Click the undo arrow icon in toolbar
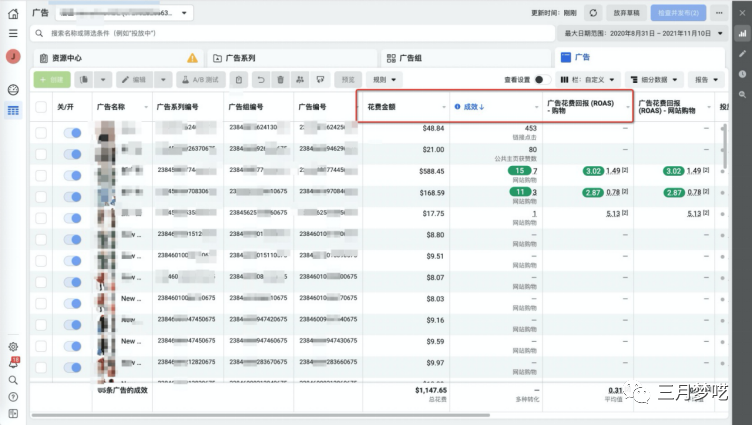753x425 pixels. coord(261,79)
